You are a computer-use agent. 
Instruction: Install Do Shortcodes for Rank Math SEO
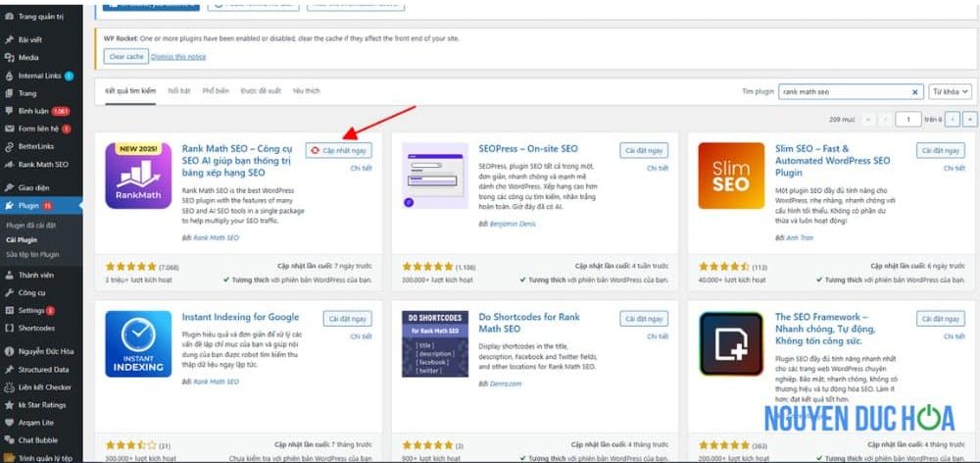(x=644, y=319)
